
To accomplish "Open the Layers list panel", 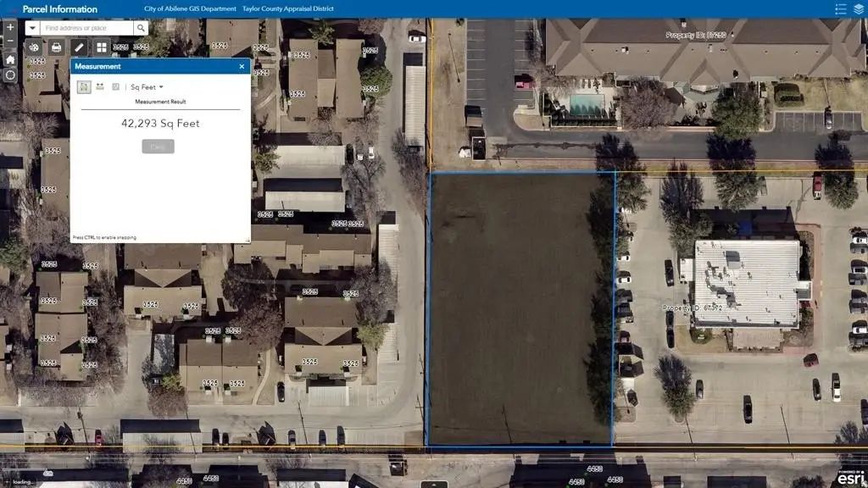I will tap(858, 9).
